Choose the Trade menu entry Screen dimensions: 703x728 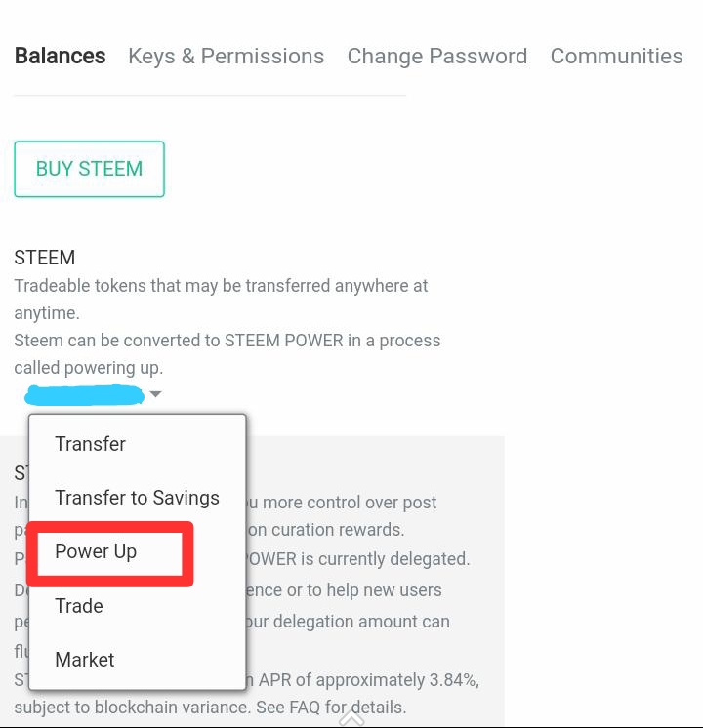coord(79,606)
